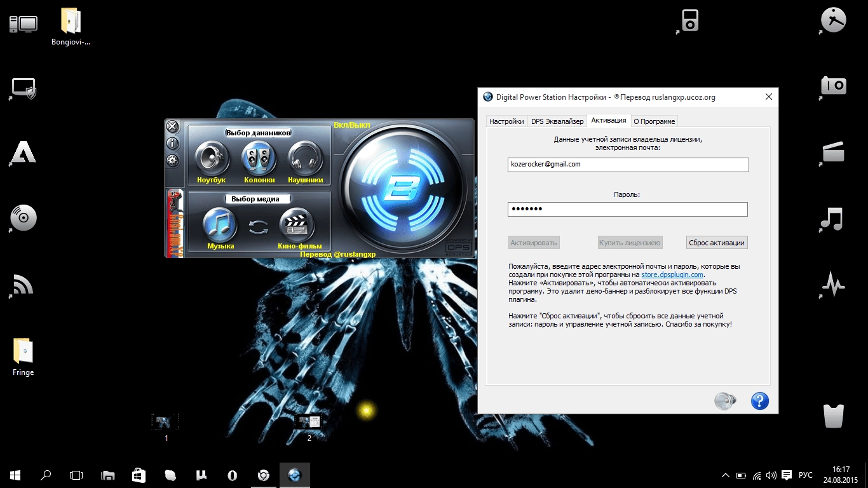
Task: Select the Активация tab
Action: click(x=608, y=120)
